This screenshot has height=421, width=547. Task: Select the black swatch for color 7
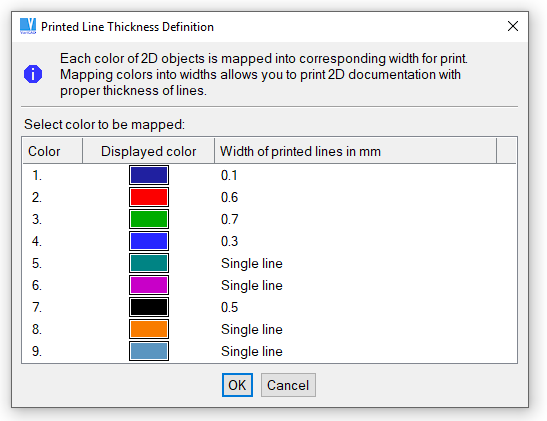pos(149,307)
